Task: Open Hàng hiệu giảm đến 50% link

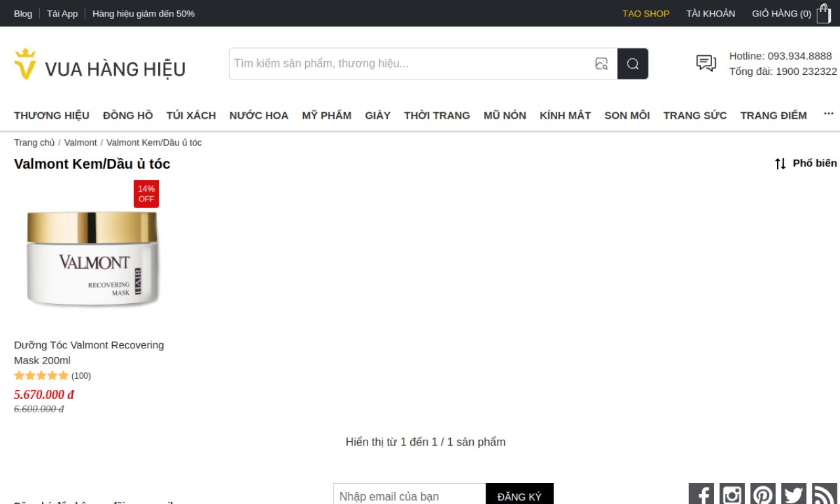Action: [x=144, y=13]
